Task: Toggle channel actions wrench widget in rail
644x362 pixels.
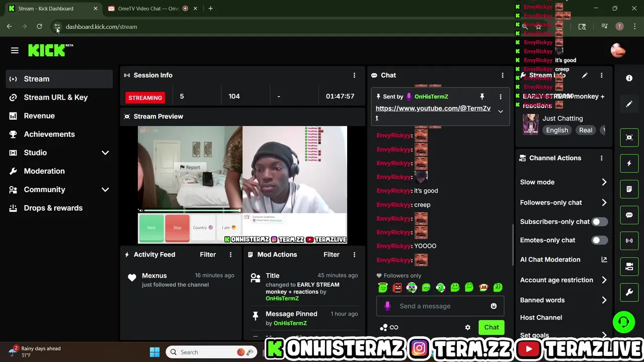Action: pos(629,292)
